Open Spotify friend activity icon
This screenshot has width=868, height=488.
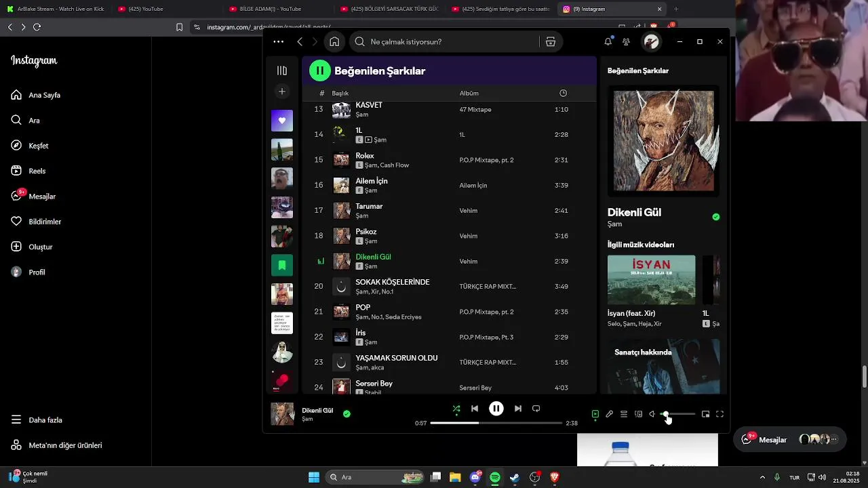[626, 42]
